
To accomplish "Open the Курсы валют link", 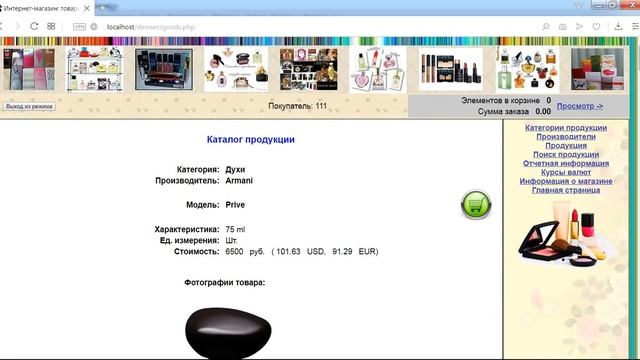I will [566, 172].
